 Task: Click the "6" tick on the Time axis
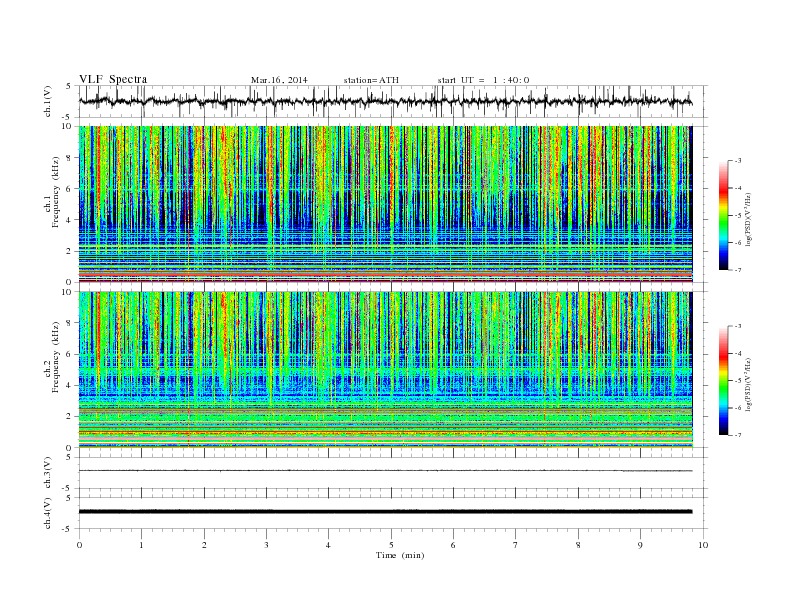(x=453, y=545)
